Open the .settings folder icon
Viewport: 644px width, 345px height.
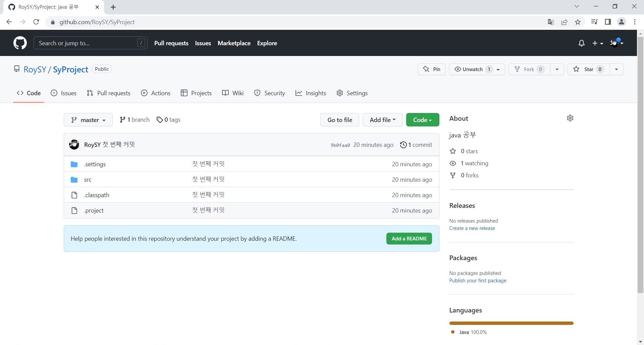(x=74, y=164)
